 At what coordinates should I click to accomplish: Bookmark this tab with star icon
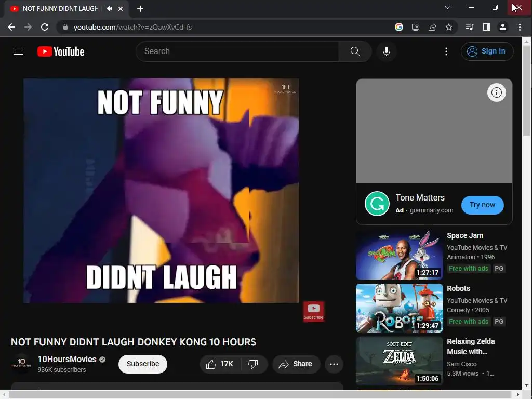[449, 27]
